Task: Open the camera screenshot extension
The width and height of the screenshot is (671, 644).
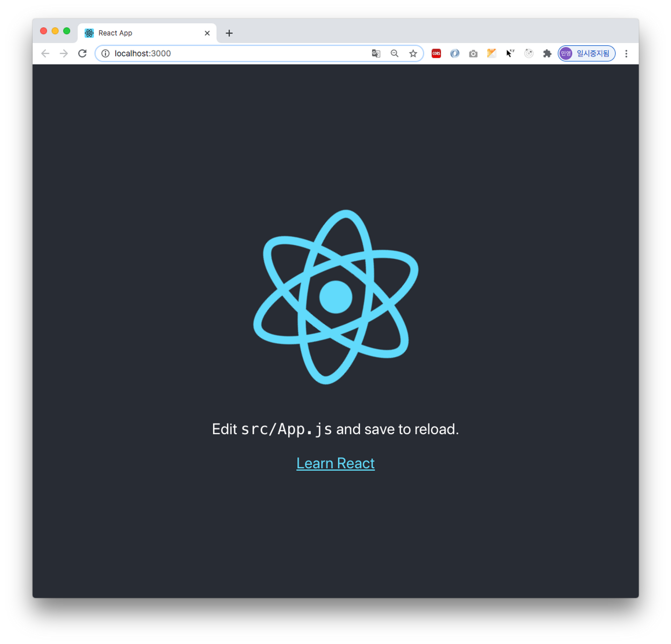Action: click(473, 53)
